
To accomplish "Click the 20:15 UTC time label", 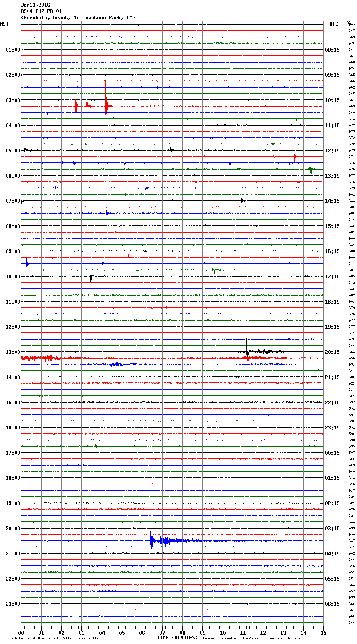I will click(332, 352).
